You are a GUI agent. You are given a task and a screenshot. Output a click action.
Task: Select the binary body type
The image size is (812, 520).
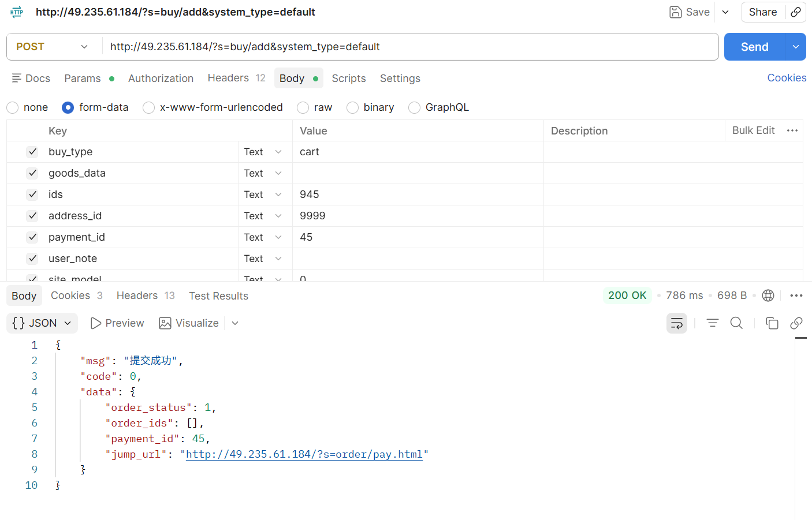coord(352,107)
